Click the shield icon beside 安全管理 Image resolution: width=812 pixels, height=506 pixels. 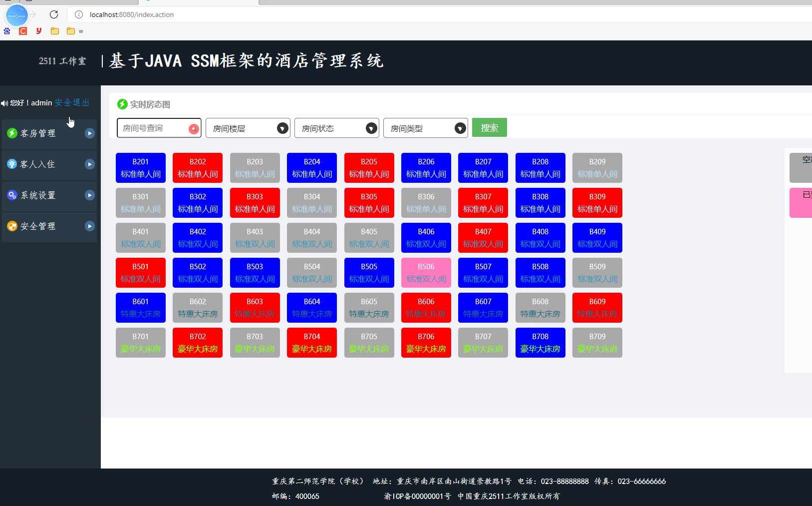pos(12,226)
